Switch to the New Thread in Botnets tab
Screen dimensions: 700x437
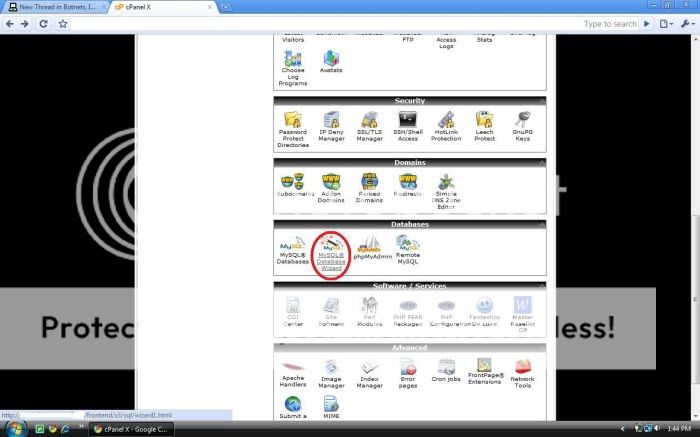[57, 6]
